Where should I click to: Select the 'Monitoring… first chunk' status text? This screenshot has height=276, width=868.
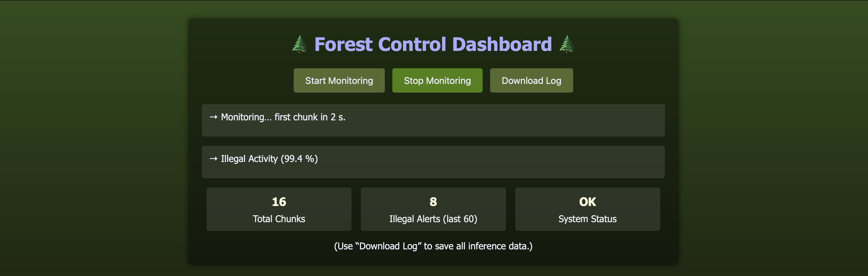pyautogui.click(x=283, y=117)
